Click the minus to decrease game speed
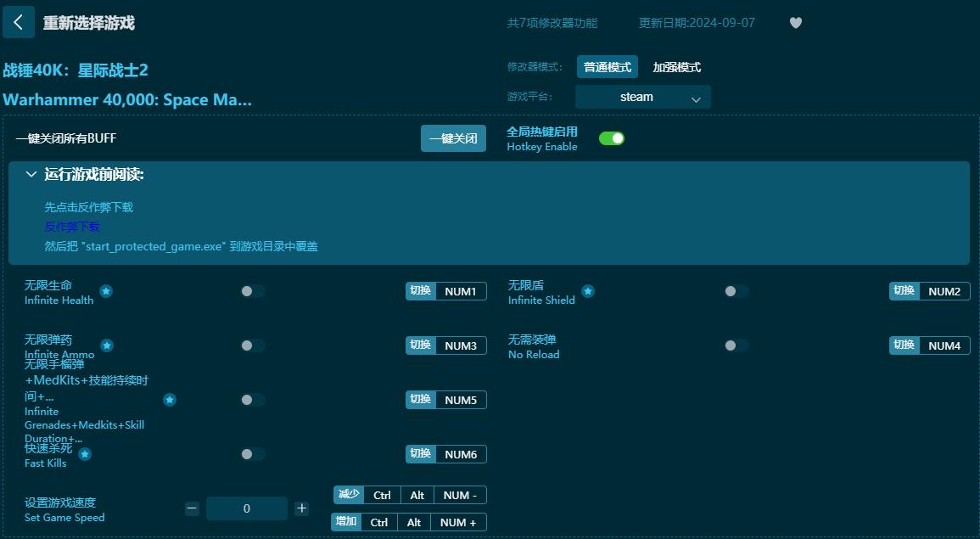Screen dimensions: 980x539 coord(192,508)
